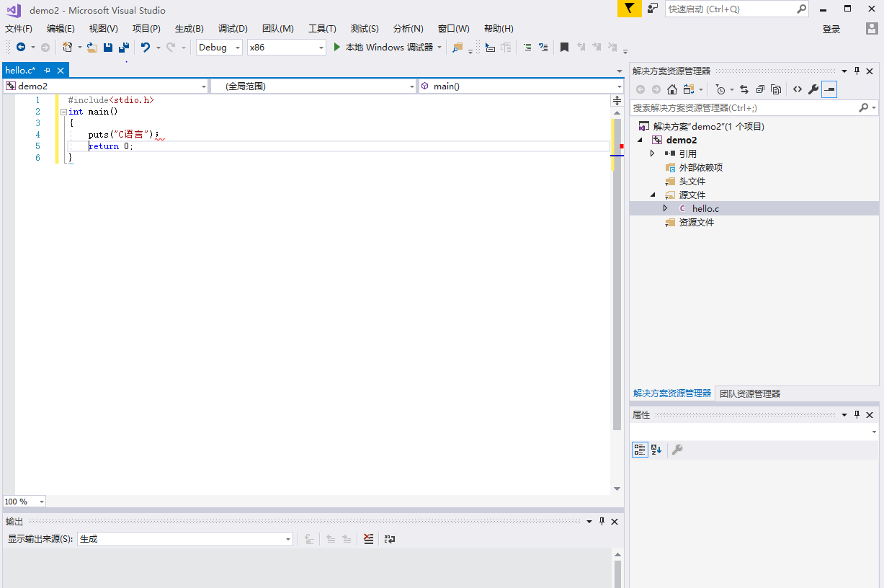This screenshot has width=884, height=588.
Task: Open Properties via the wrench icon
Action: [x=813, y=89]
